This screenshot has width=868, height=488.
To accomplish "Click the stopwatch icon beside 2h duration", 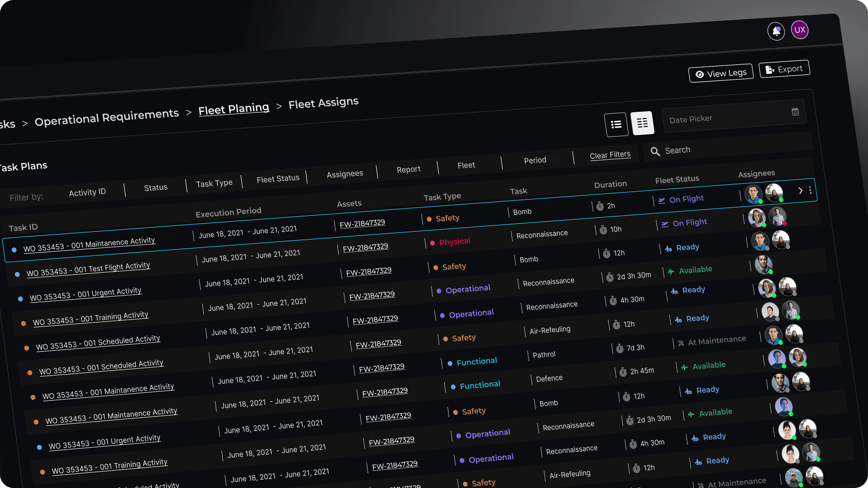I will pos(600,206).
